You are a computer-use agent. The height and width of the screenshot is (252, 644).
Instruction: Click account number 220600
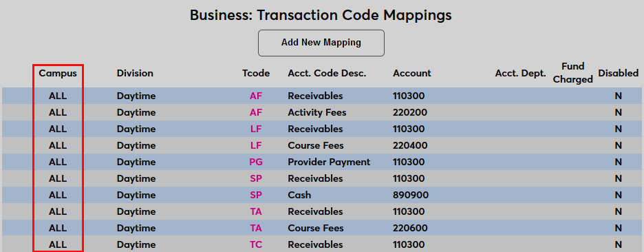point(410,228)
